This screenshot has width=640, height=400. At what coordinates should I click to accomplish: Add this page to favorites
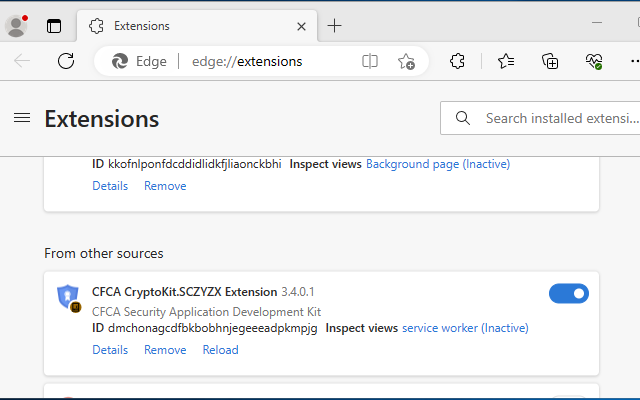[406, 61]
